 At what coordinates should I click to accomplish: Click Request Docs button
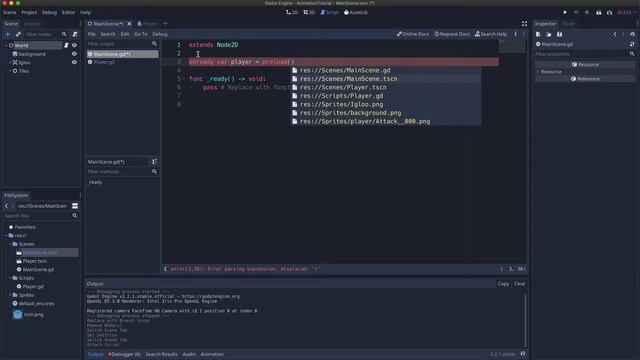point(452,34)
